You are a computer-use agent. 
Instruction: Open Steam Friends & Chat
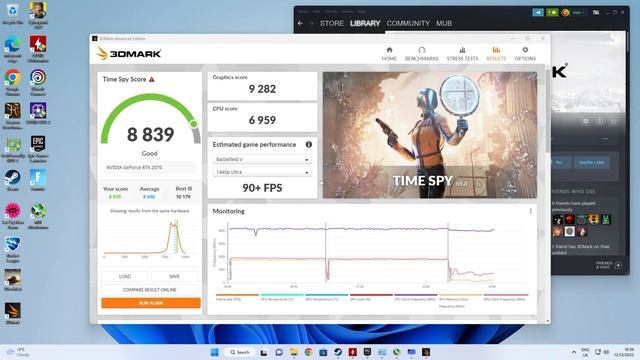click(x=609, y=265)
